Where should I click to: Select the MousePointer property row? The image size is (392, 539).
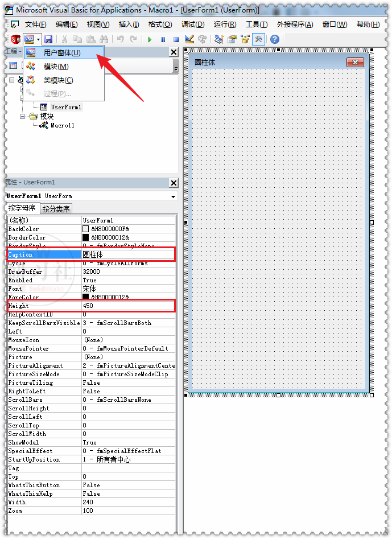pyautogui.click(x=92, y=348)
